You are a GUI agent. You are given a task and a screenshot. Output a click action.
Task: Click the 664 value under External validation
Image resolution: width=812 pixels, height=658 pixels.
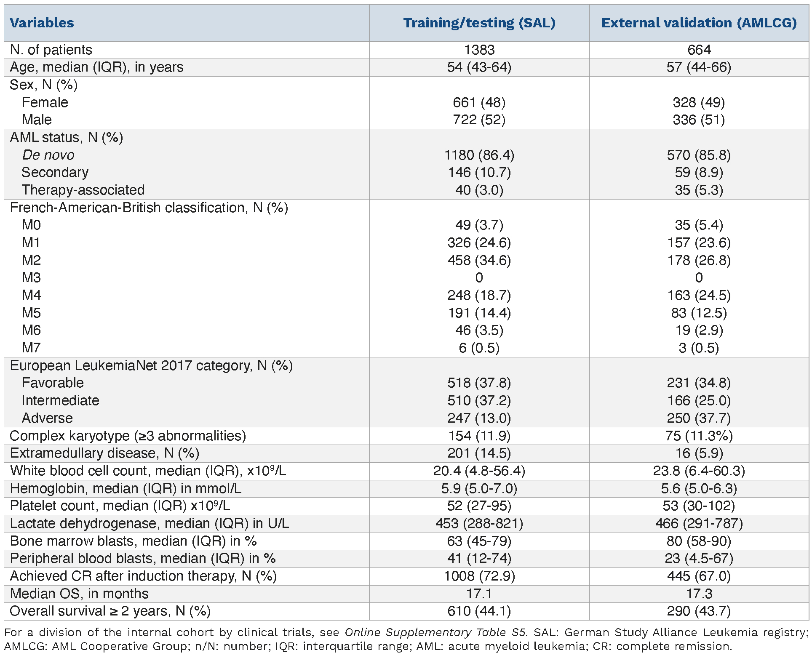(699, 50)
